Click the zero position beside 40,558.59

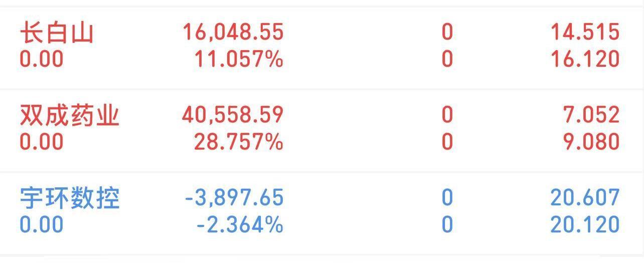pos(447,115)
